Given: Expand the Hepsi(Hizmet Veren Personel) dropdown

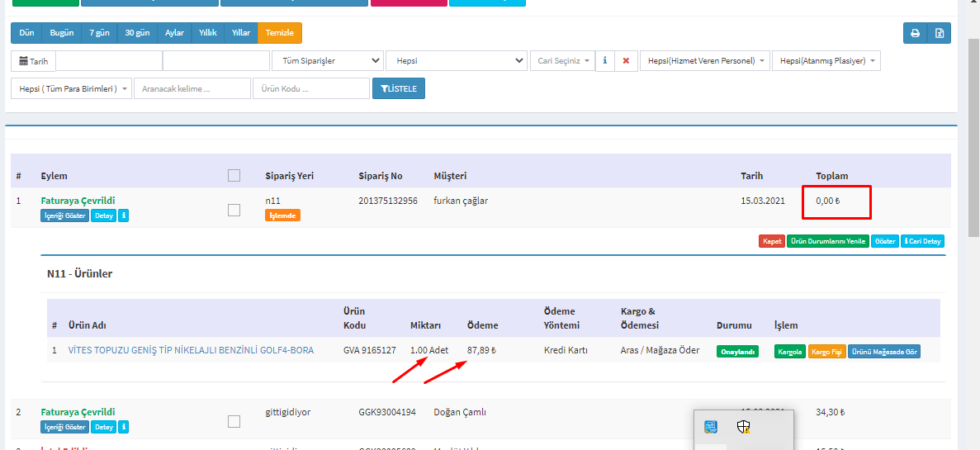Looking at the screenshot, I should click(x=704, y=61).
